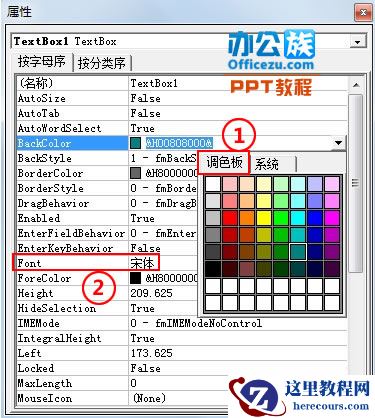Select the AutoSize property
This screenshot has width=375, height=418.
click(42, 98)
